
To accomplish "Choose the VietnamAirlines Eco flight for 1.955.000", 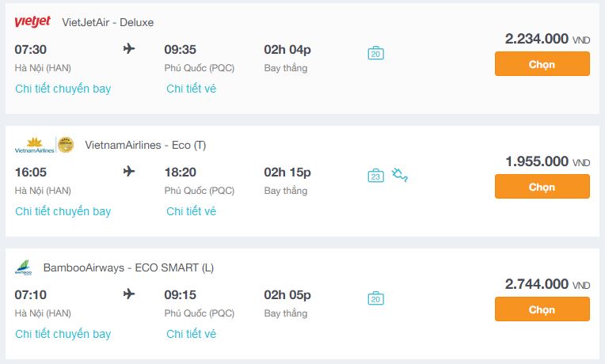I will click(542, 187).
